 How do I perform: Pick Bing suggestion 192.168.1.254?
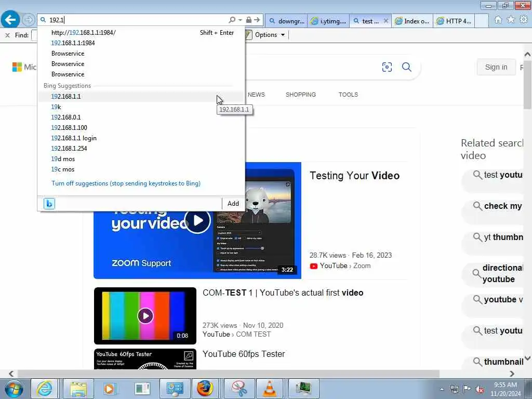[141, 149]
